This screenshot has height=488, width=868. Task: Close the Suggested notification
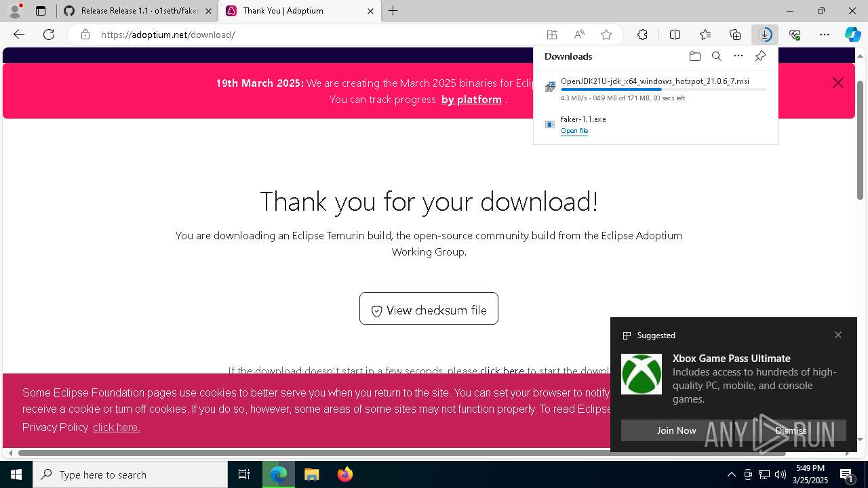(x=838, y=335)
